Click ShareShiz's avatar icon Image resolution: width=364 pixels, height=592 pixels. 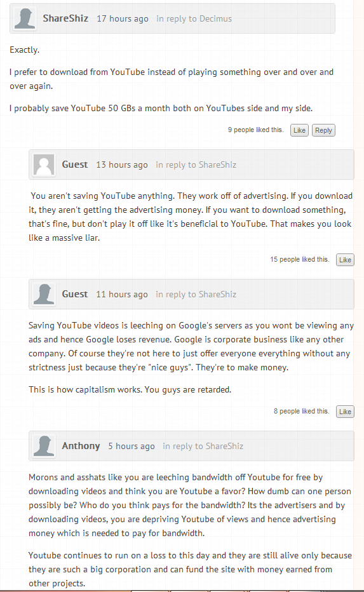25,18
